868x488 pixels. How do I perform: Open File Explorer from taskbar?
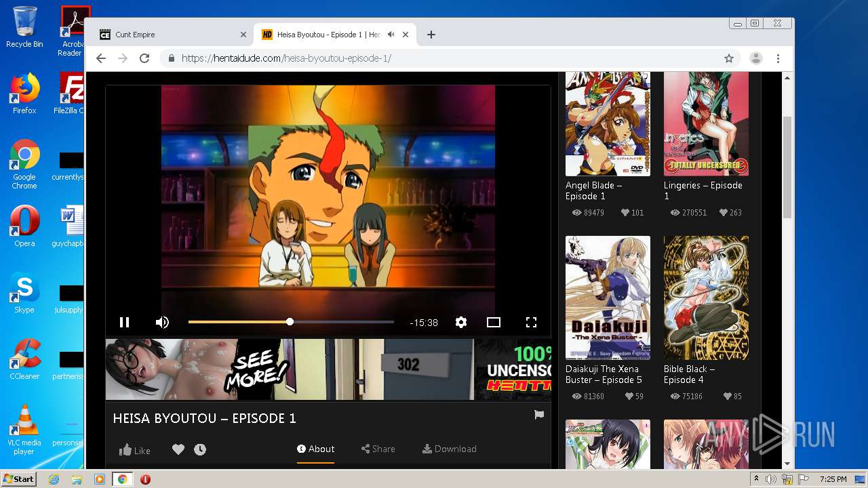tap(77, 479)
